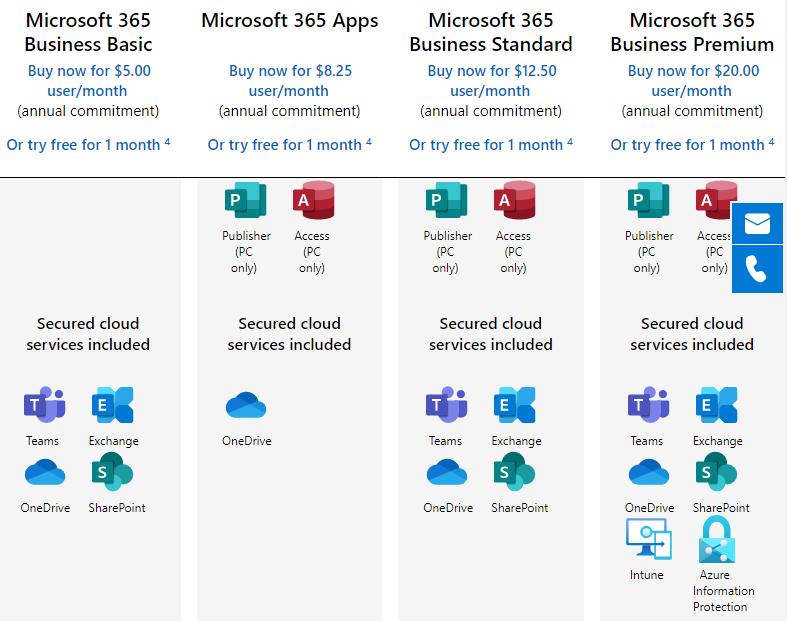Click the Publisher icon under Business Premium
The width and height of the screenshot is (787, 621).
(x=648, y=200)
